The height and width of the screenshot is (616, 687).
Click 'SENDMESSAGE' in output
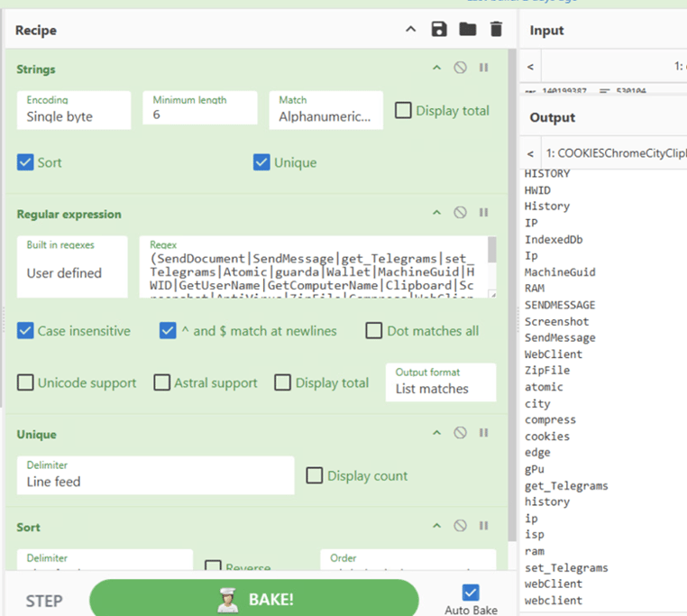(x=560, y=305)
